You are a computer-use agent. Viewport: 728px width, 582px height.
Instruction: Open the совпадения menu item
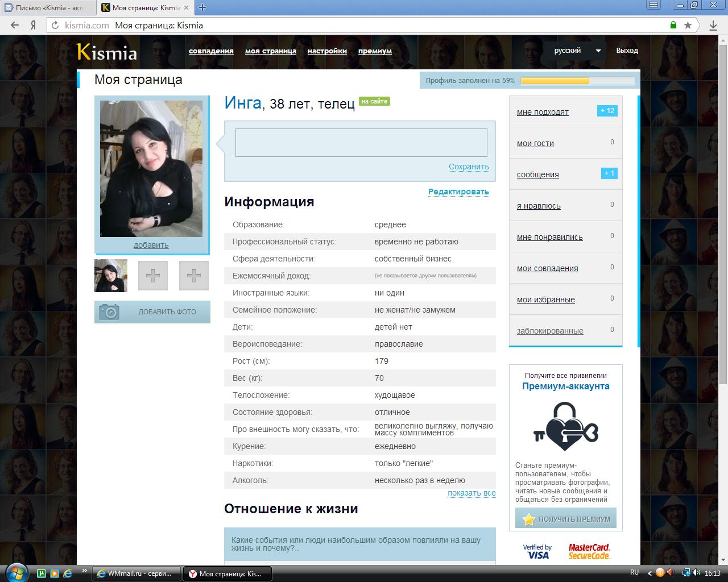coord(211,51)
